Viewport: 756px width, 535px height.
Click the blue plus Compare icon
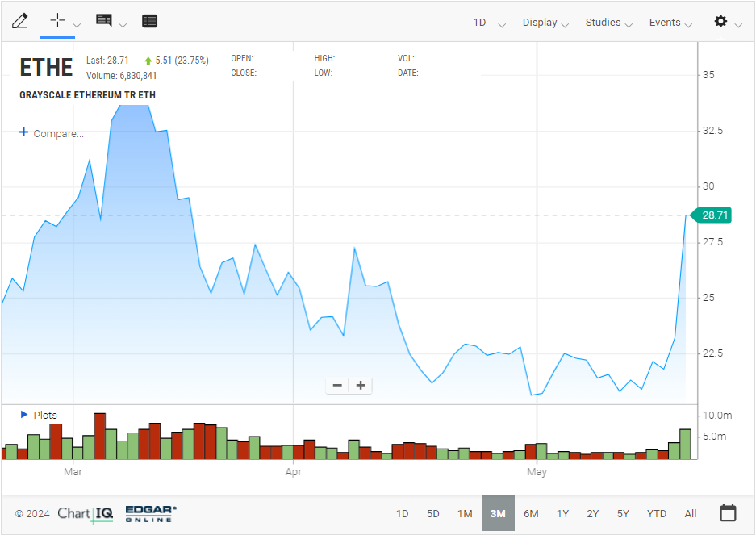point(23,132)
